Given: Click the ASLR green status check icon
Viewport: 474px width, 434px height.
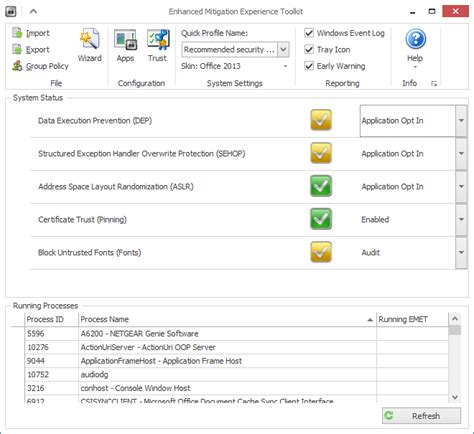Looking at the screenshot, I should [x=321, y=186].
